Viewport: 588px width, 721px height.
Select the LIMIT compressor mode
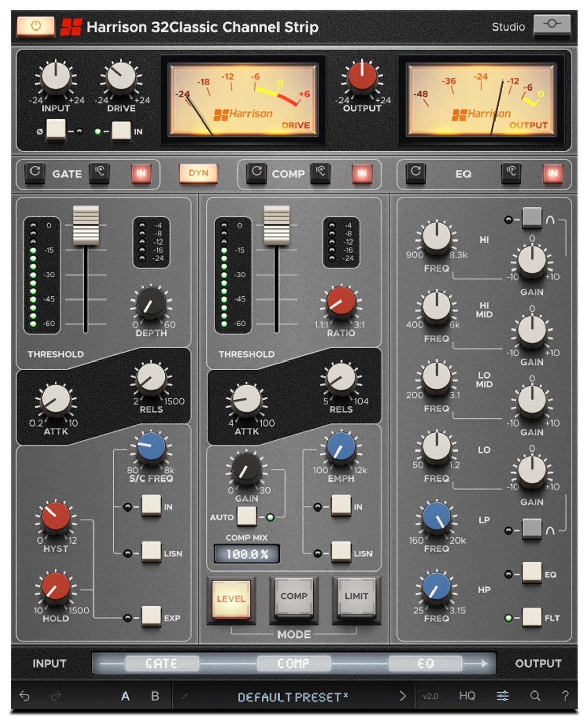356,597
